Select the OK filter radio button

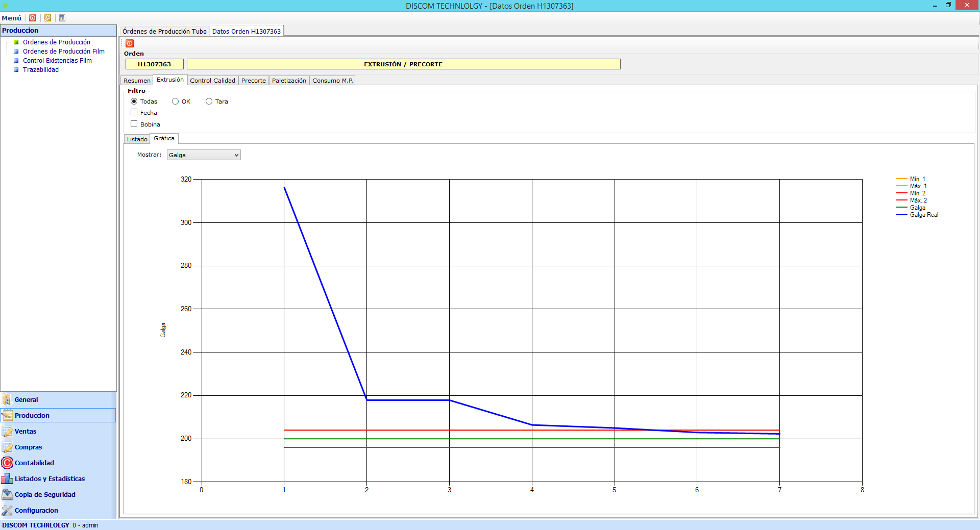click(x=176, y=102)
